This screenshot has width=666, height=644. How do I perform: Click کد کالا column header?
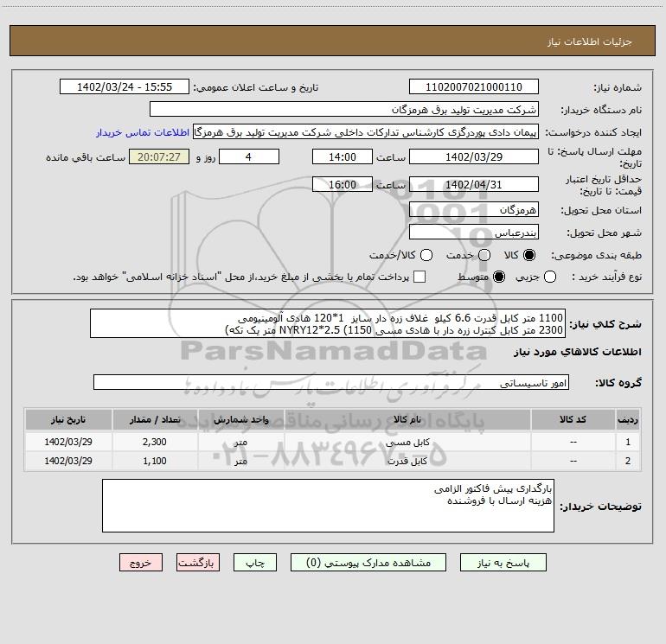(x=573, y=420)
